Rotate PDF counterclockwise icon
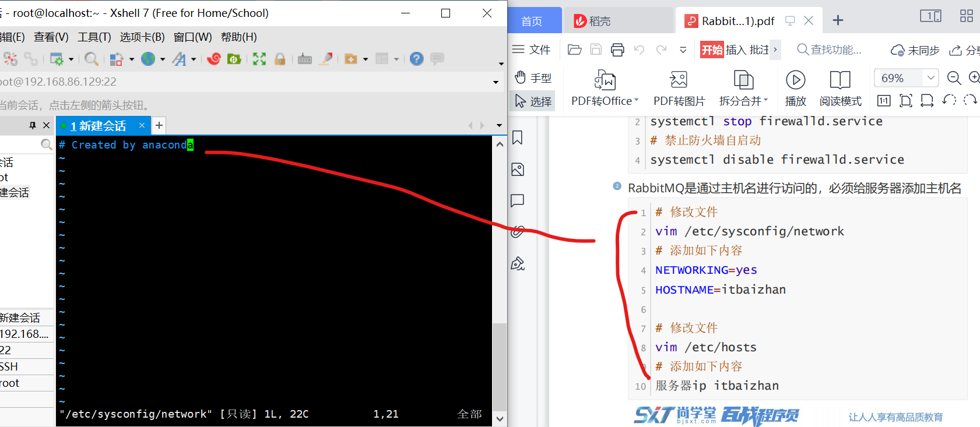 click(949, 100)
